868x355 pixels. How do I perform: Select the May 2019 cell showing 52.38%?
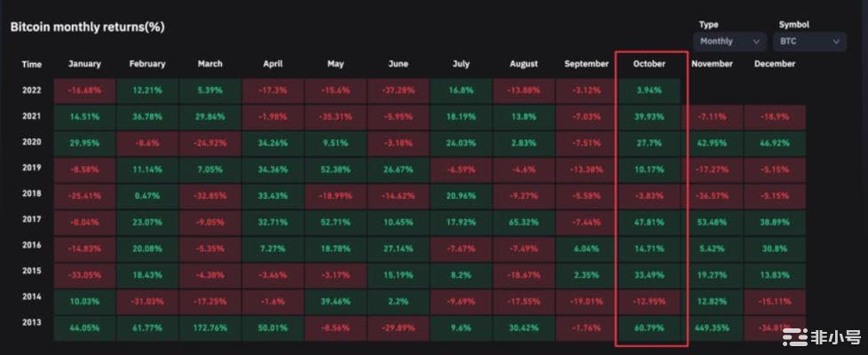[335, 170]
